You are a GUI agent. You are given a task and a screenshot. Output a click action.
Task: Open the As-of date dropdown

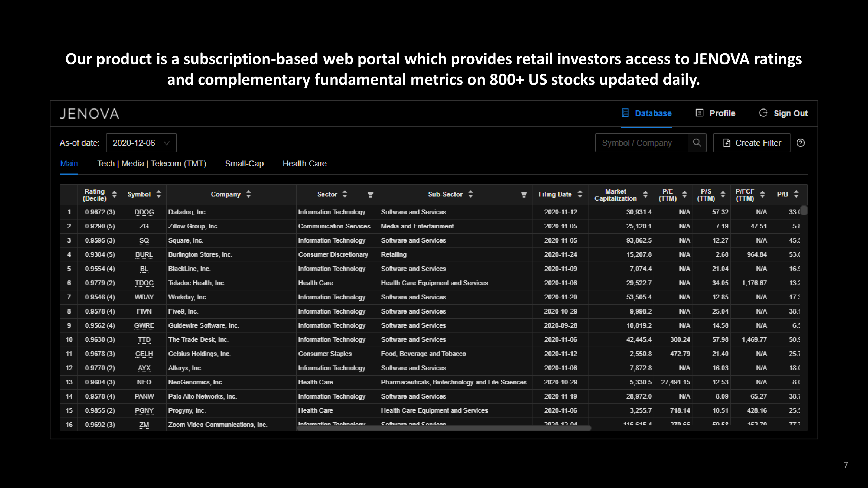click(x=141, y=143)
